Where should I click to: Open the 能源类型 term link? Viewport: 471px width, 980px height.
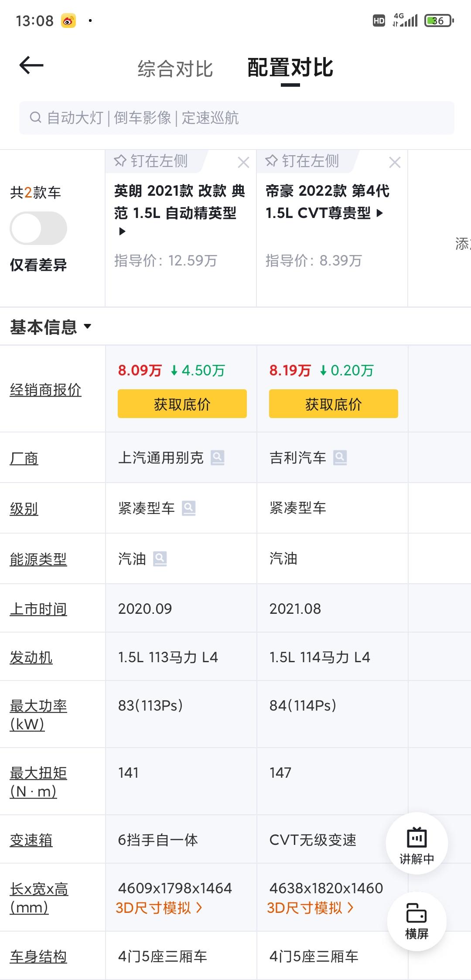[38, 559]
